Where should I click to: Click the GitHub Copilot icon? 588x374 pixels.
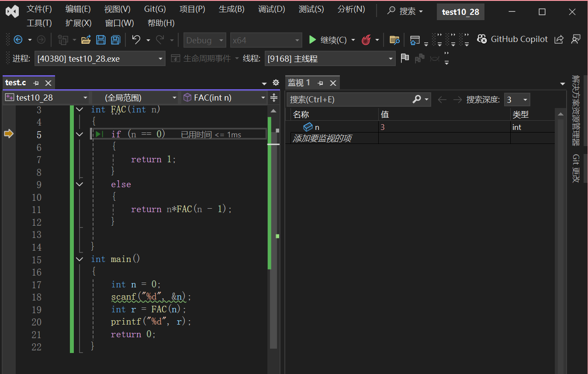482,39
